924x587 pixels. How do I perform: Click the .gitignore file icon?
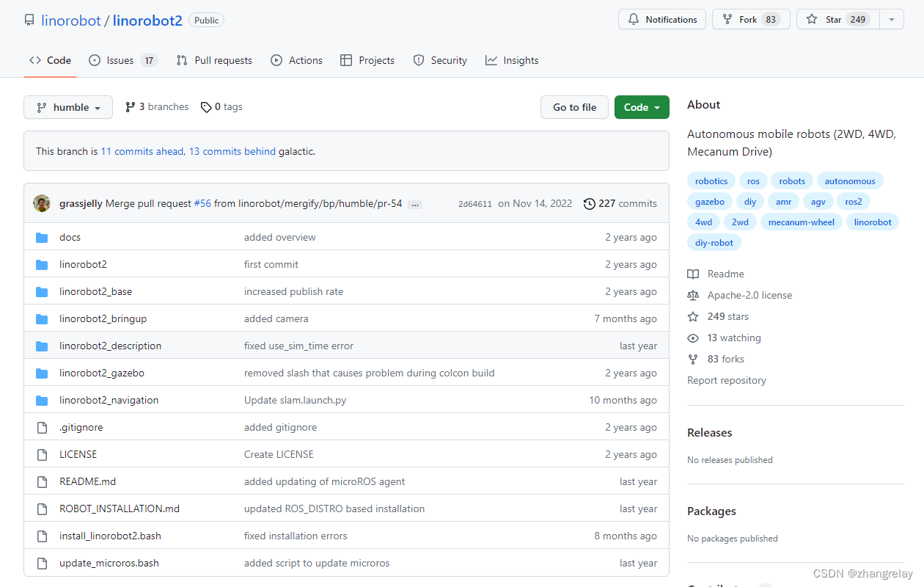42,427
